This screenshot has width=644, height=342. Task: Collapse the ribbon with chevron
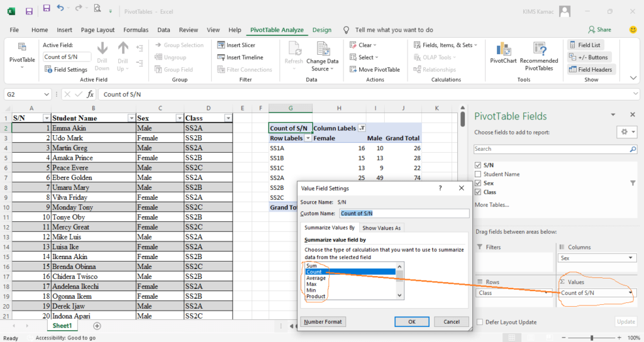click(x=633, y=78)
